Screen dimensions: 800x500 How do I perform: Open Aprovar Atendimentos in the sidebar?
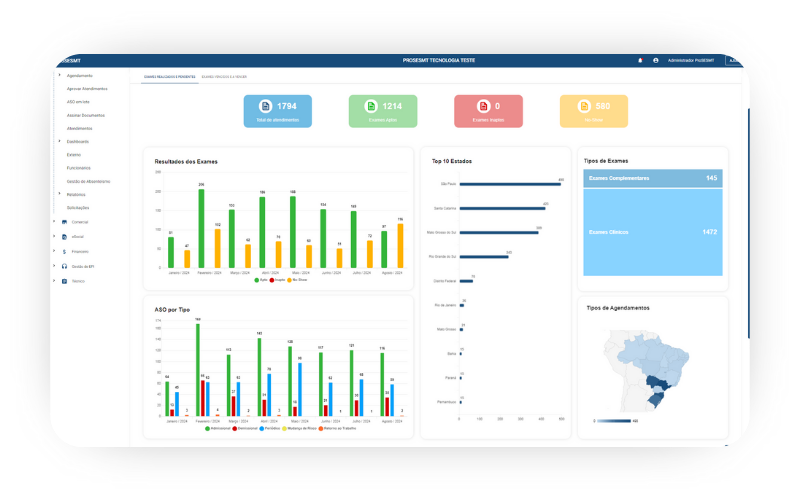coord(87,89)
